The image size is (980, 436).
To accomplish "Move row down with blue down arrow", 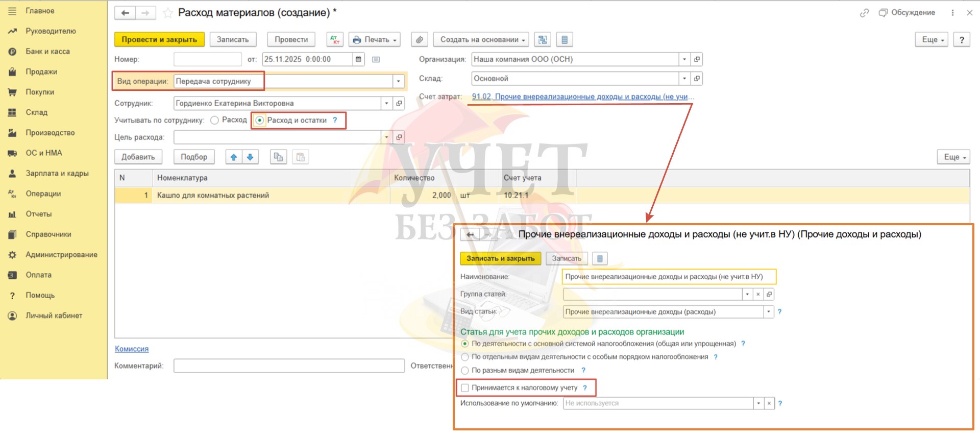I will point(250,157).
